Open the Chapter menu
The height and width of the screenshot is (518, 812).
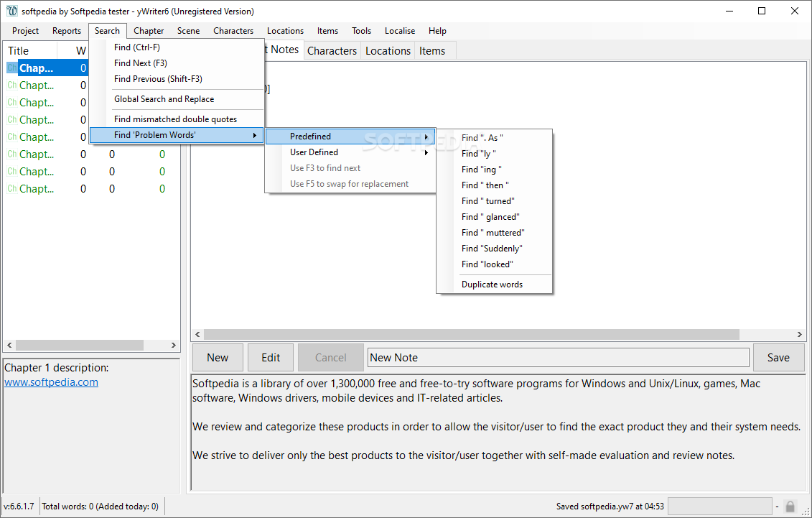(x=149, y=31)
